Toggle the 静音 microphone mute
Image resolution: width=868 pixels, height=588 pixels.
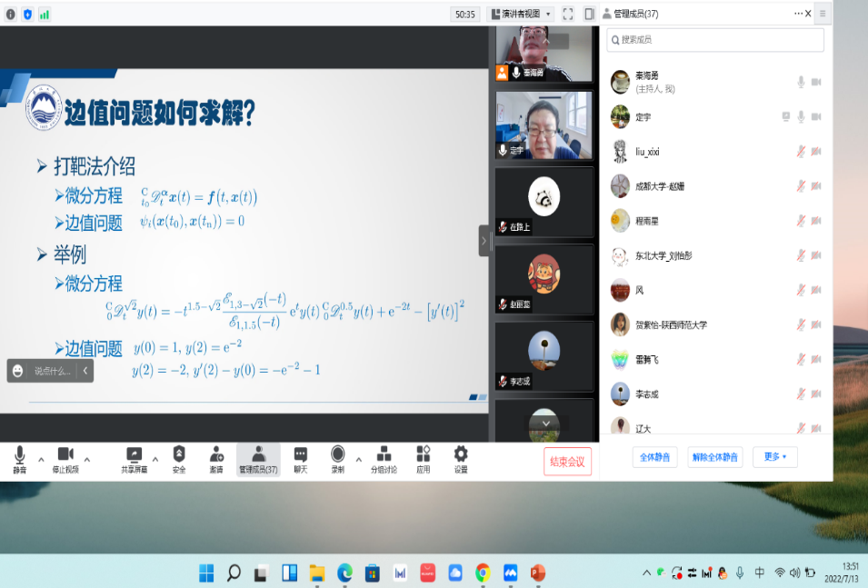click(x=20, y=459)
